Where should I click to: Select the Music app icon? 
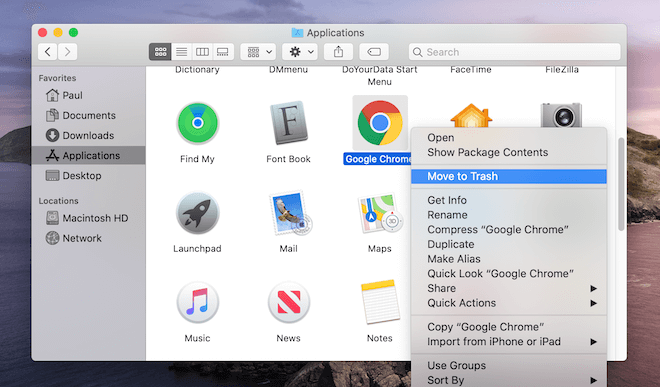click(197, 302)
